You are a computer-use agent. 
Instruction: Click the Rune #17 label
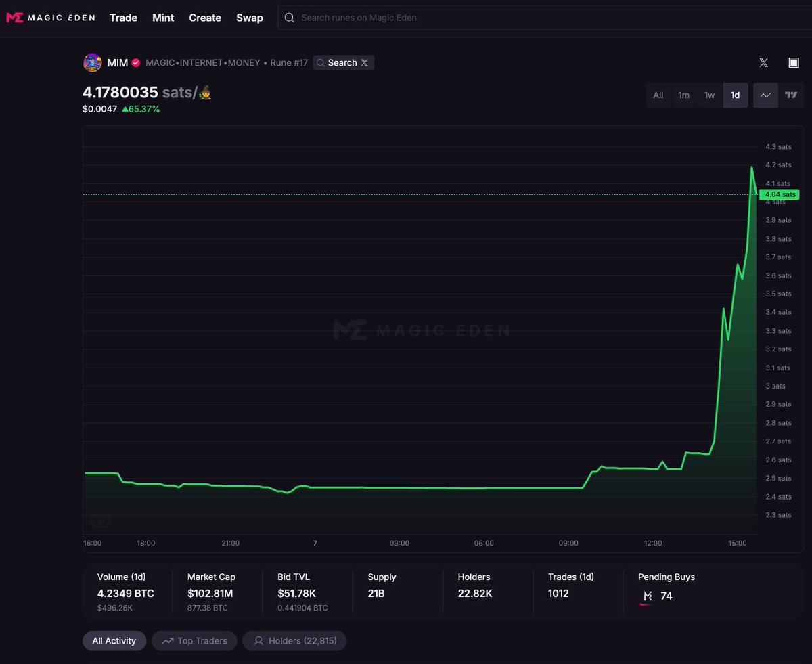point(289,63)
